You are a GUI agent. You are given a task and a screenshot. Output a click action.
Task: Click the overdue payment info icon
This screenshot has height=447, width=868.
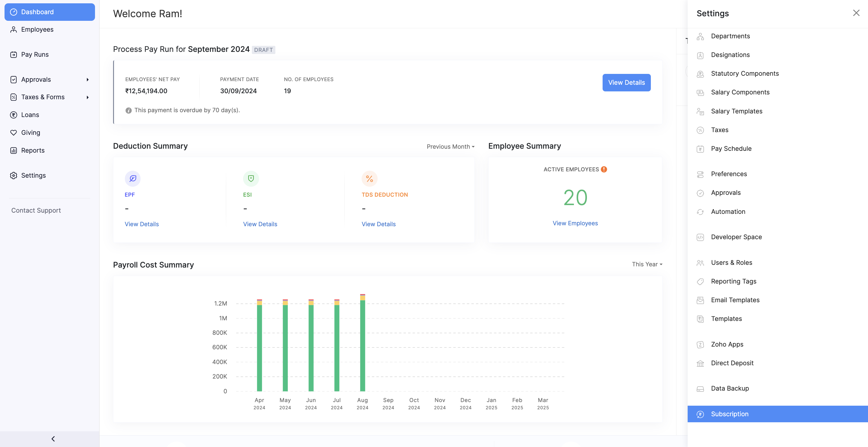click(128, 110)
